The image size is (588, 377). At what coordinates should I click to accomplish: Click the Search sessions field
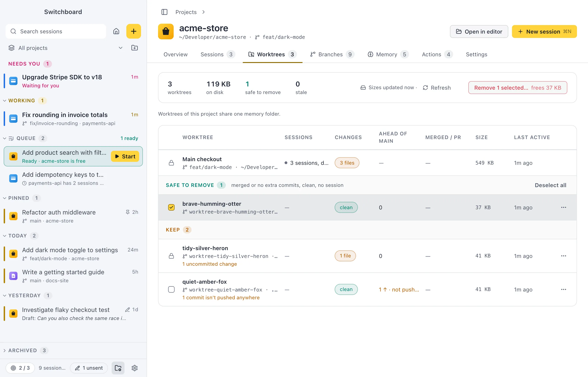(x=56, y=31)
